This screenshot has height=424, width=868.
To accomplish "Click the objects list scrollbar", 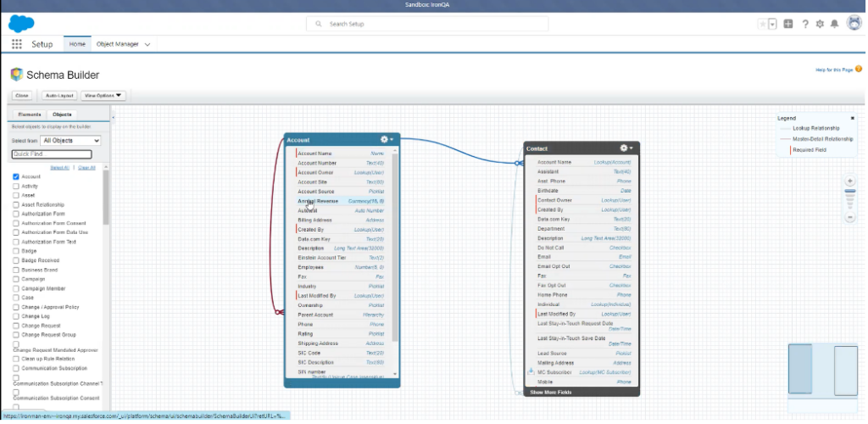I will tap(106, 198).
